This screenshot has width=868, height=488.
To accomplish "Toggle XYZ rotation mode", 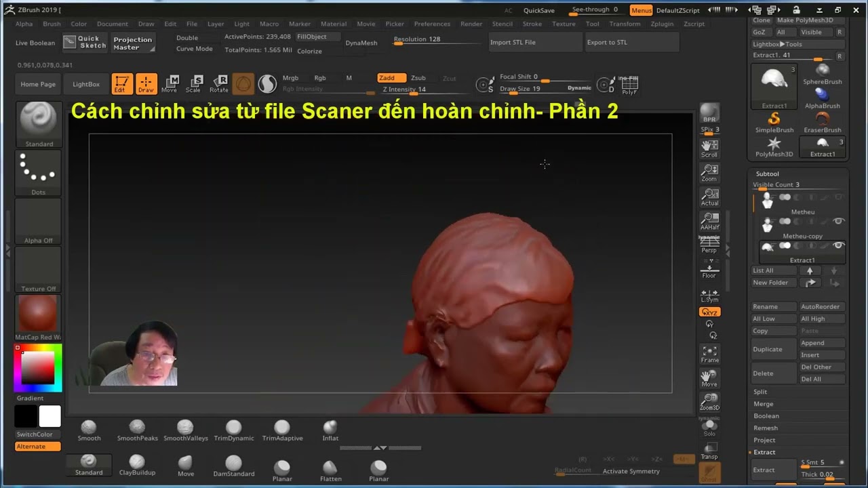I will pyautogui.click(x=709, y=312).
